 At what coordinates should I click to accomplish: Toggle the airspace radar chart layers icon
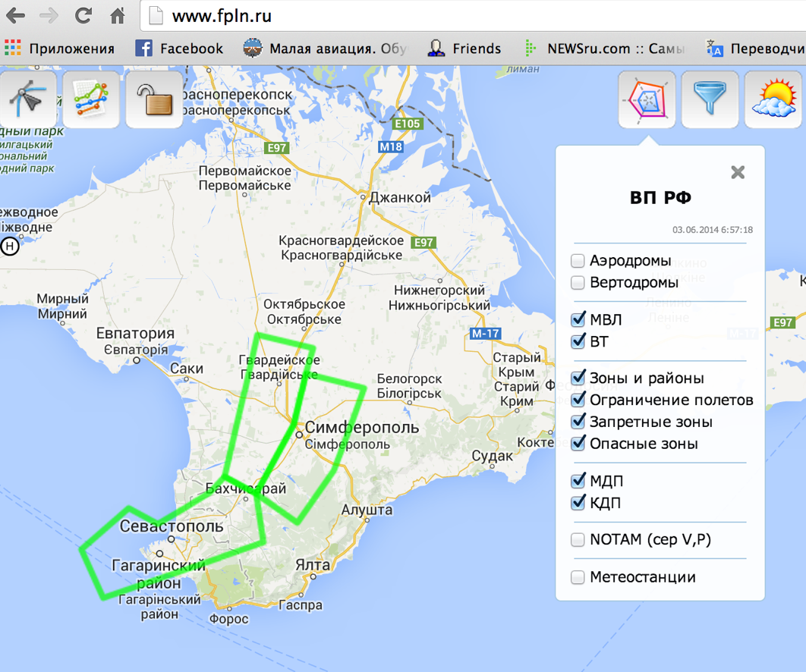(647, 99)
